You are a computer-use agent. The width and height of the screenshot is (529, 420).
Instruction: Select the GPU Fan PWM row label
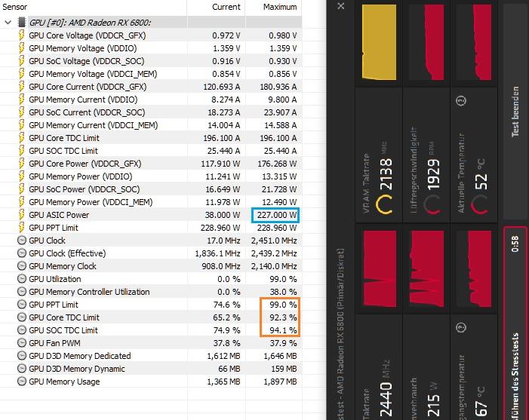pyautogui.click(x=54, y=343)
